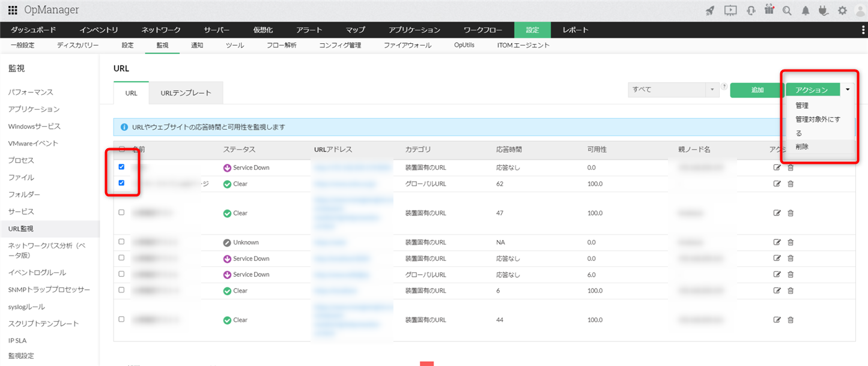Edit the row with response time 44
Screen dimensions: 868x366
(x=777, y=320)
